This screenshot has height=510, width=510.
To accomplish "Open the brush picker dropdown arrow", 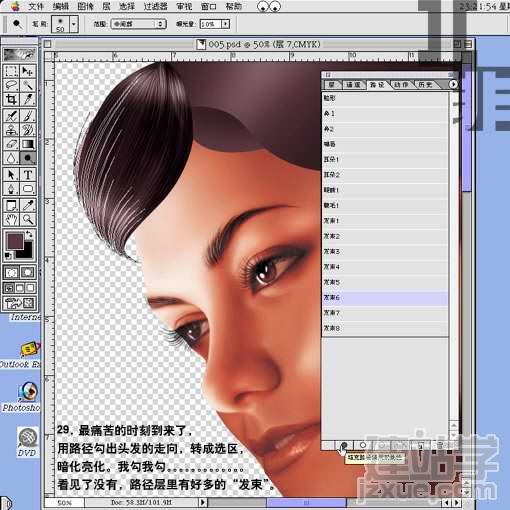I will (74, 24).
